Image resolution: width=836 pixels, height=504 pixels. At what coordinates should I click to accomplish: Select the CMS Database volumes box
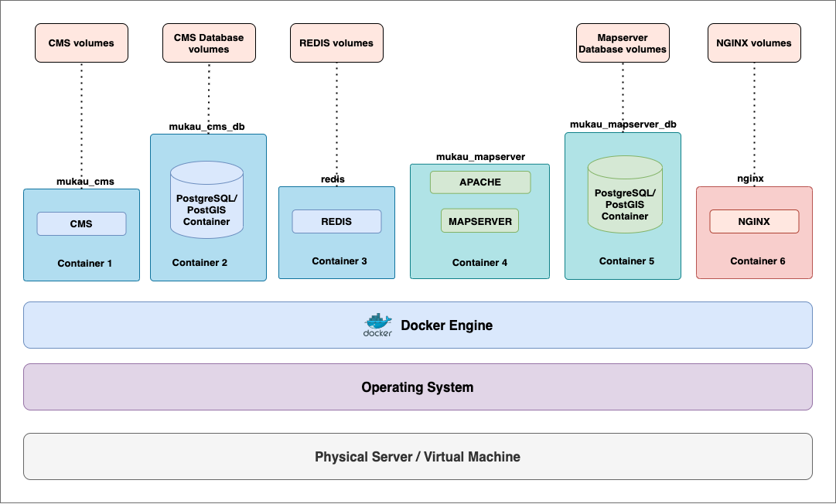(x=209, y=43)
